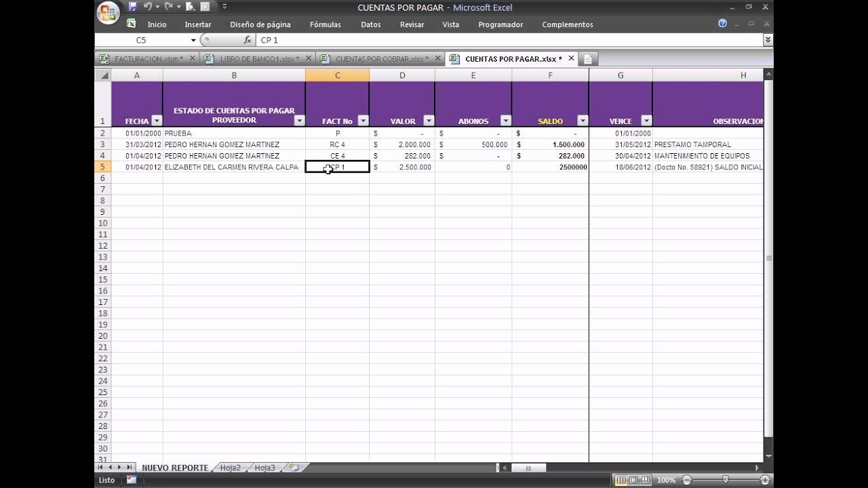Switch to Normal view in status bar
This screenshot has height=488, width=868.
coord(621,480)
